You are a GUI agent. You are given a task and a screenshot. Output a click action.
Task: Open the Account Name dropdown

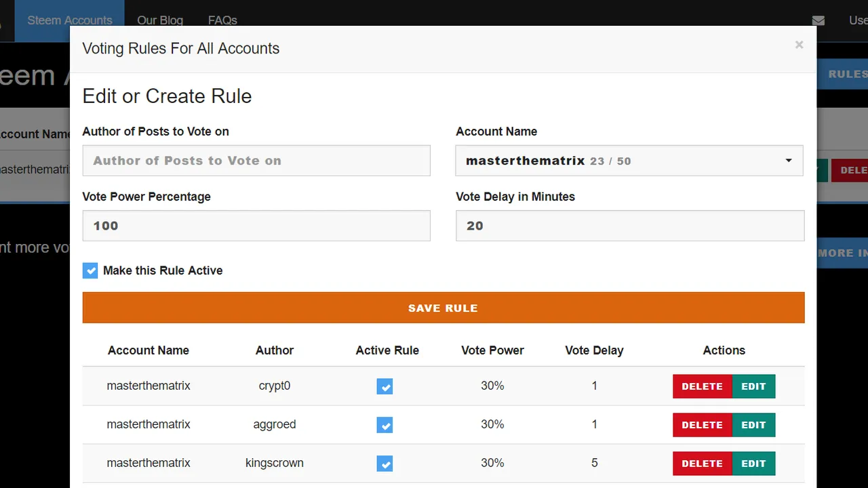(629, 161)
